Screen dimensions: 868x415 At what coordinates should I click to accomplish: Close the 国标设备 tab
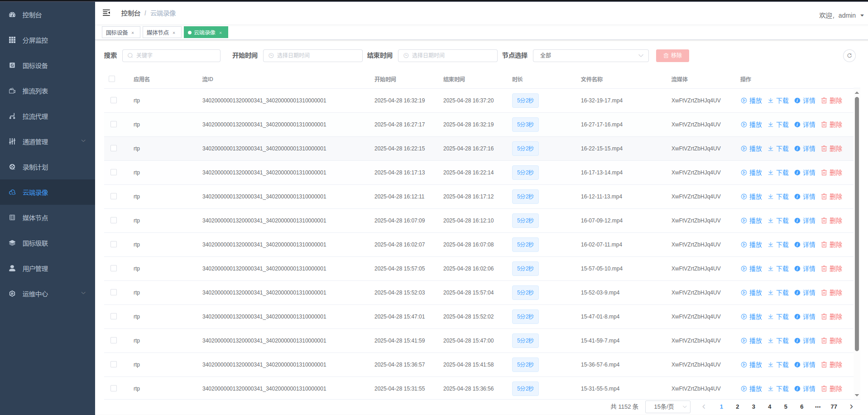tap(133, 33)
